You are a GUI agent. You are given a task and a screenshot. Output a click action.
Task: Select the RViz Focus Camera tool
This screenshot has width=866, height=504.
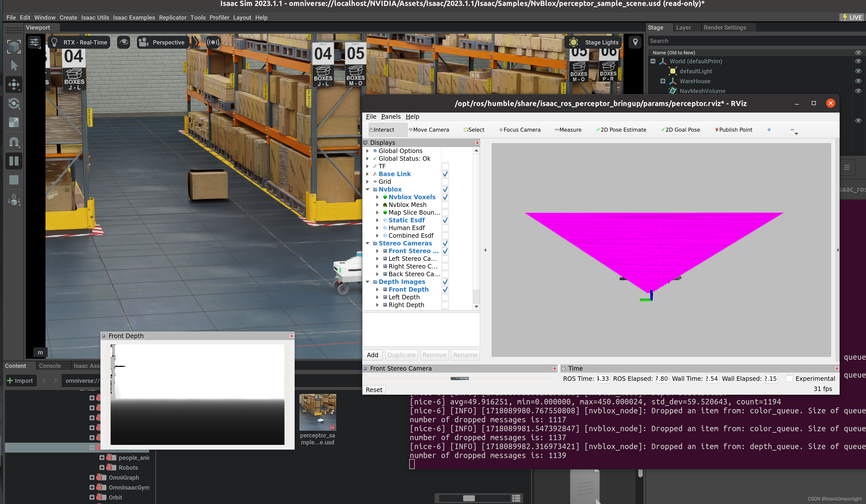pyautogui.click(x=520, y=130)
